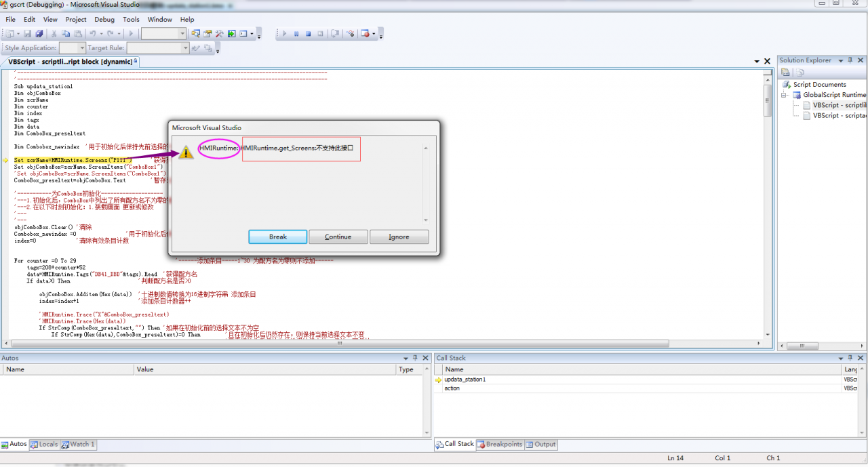Click the Command Window toolbar icon
This screenshot has width=868, height=467.
pyautogui.click(x=243, y=33)
